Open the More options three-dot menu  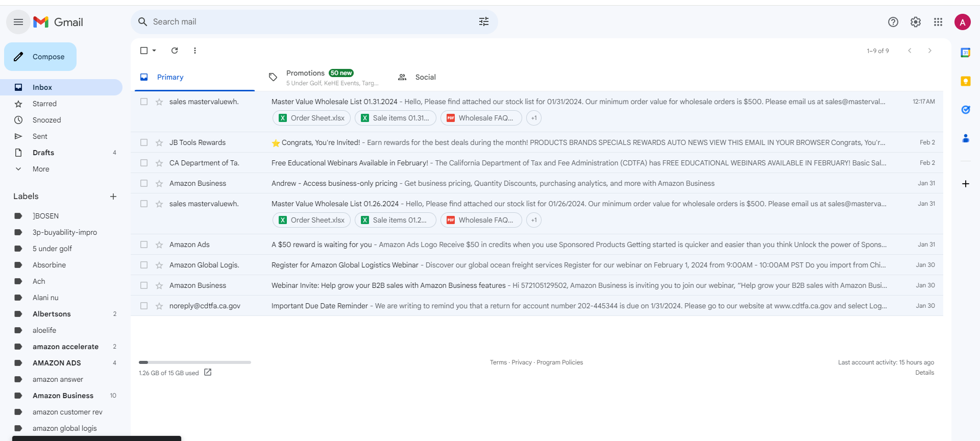(195, 51)
